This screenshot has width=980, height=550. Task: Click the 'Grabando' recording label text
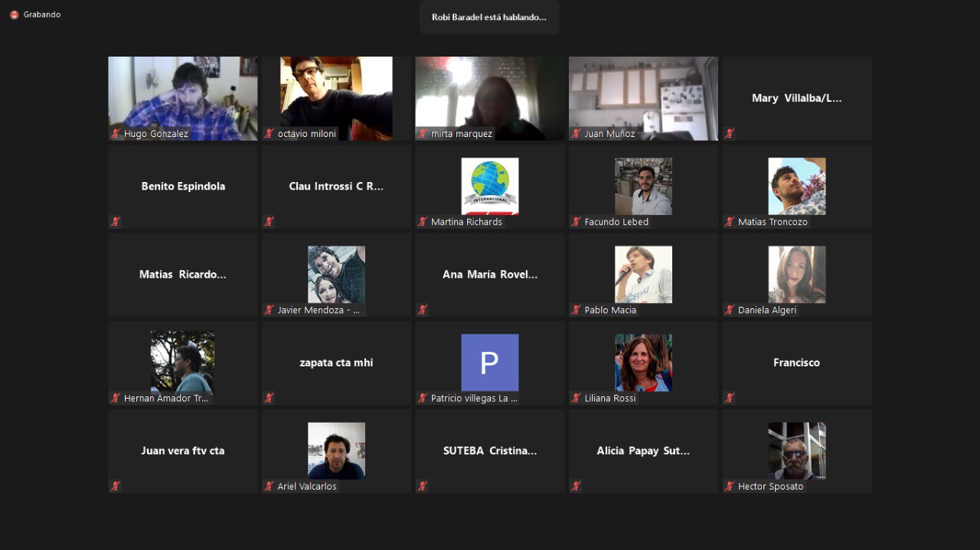[x=42, y=15]
